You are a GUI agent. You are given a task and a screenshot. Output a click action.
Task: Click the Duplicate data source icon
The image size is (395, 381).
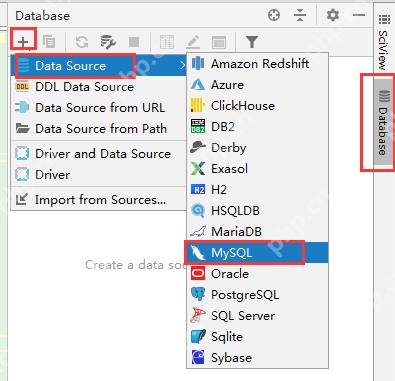tap(49, 42)
